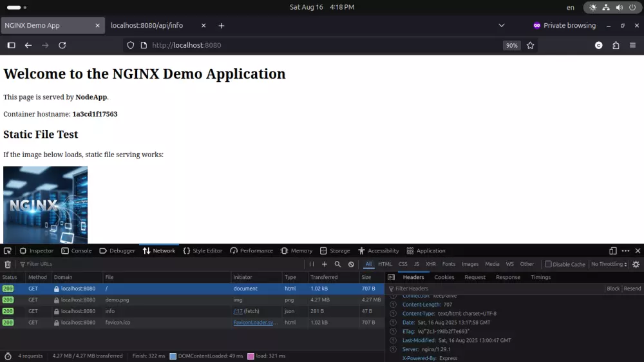Screen dimensions: 644x362
Task: Click the Resend button
Action: coord(632,289)
